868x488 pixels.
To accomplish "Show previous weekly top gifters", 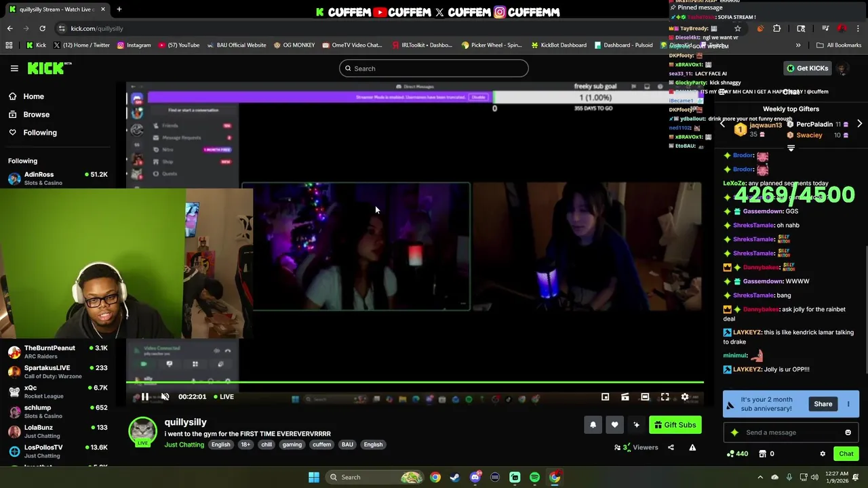I will pyautogui.click(x=722, y=124).
